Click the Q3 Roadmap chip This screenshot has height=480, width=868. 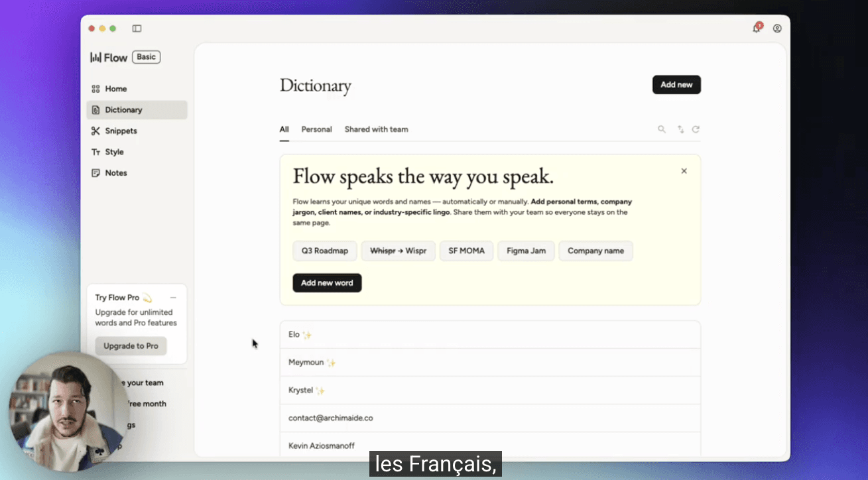click(x=325, y=251)
